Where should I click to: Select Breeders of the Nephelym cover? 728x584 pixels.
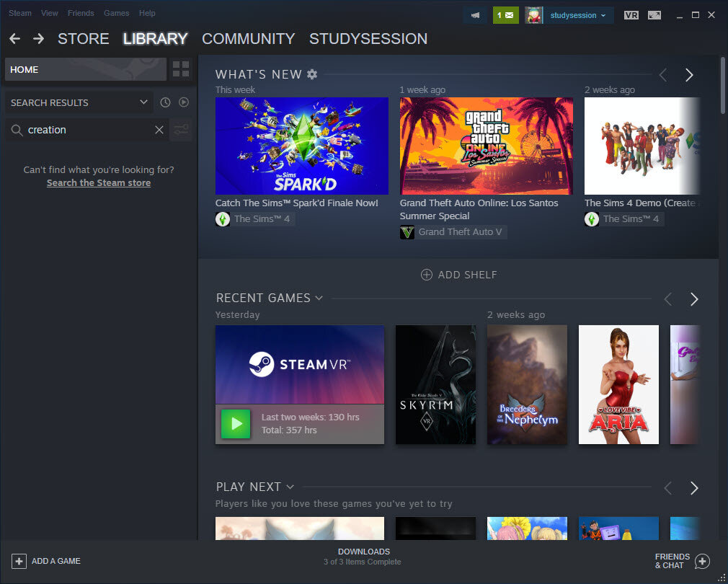[527, 384]
